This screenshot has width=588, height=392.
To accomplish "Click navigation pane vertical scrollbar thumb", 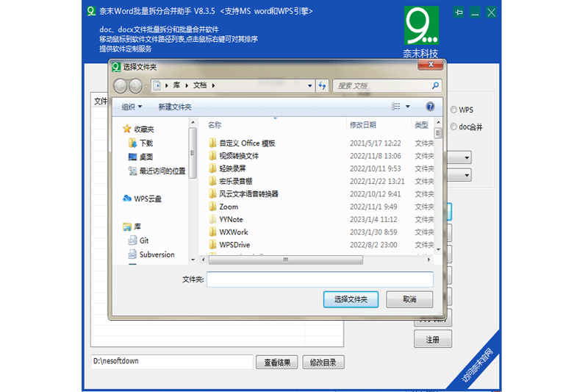I will tap(193, 153).
